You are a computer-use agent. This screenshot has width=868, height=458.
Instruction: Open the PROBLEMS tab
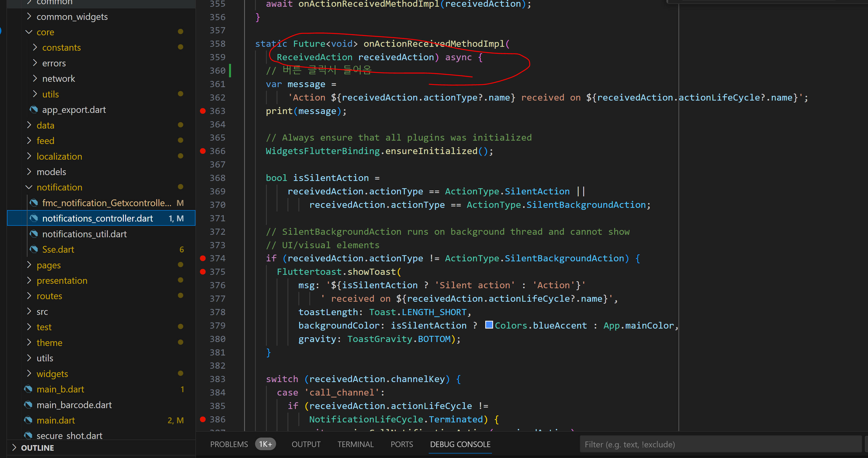pyautogui.click(x=229, y=444)
